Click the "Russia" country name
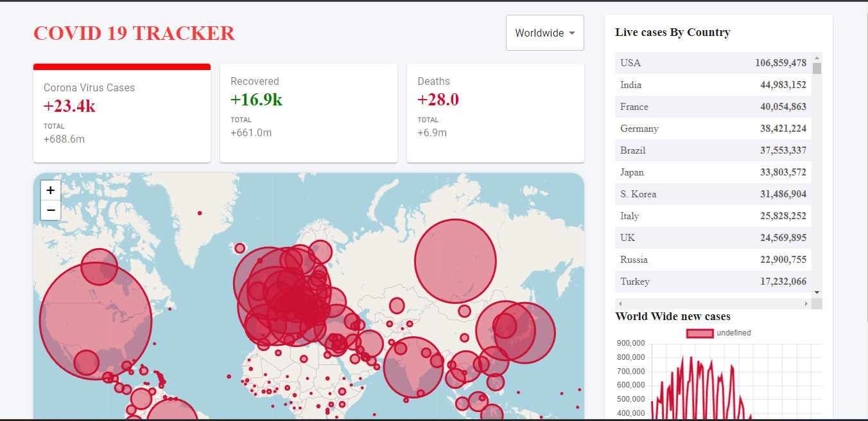 click(634, 260)
